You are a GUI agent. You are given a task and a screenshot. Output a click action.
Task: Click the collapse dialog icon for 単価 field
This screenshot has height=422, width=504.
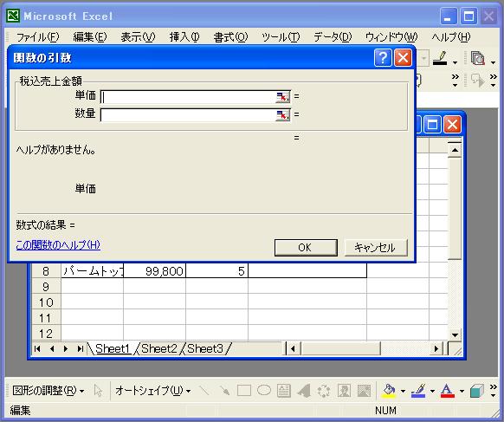click(283, 96)
